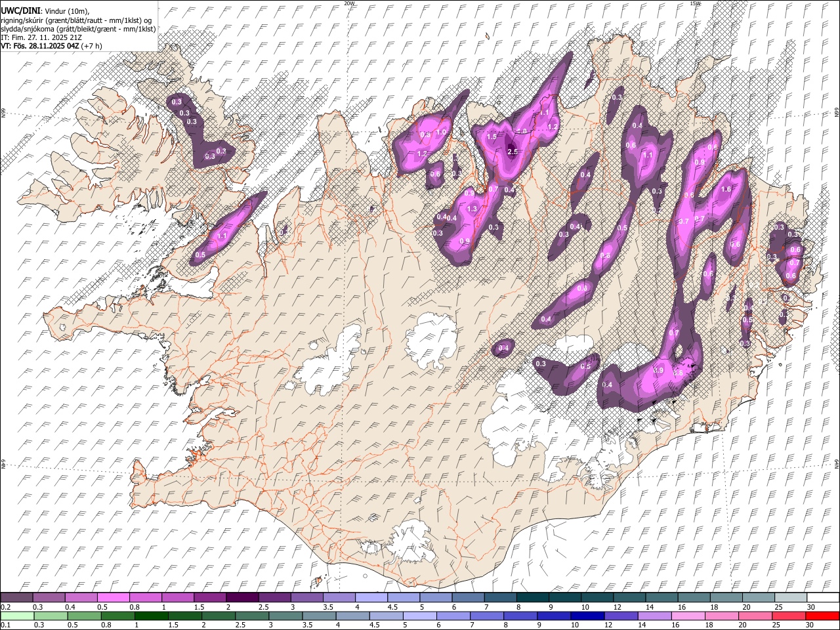Select the bright red rain swatch labeled 30
Viewport: 840px width, 630px height.
[x=822, y=616]
